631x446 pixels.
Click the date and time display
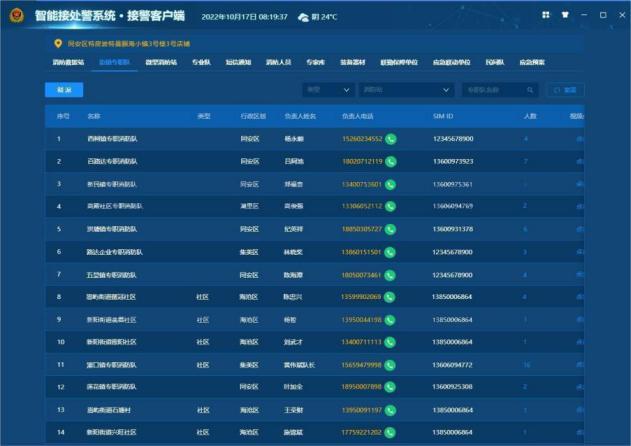point(245,17)
